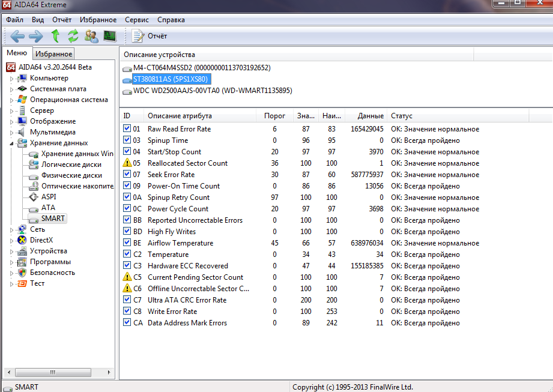
Task: Uncheck the Power-On Time Count checkbox
Action: point(127,185)
